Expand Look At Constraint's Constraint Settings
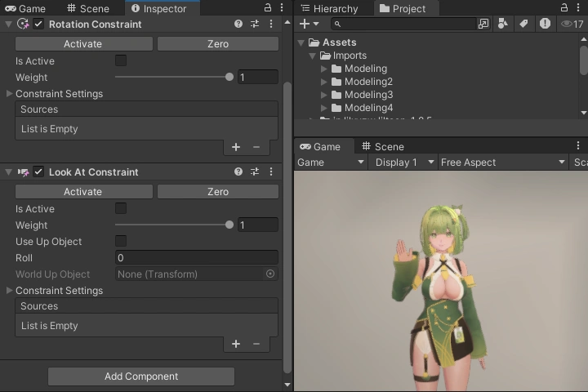 point(9,290)
